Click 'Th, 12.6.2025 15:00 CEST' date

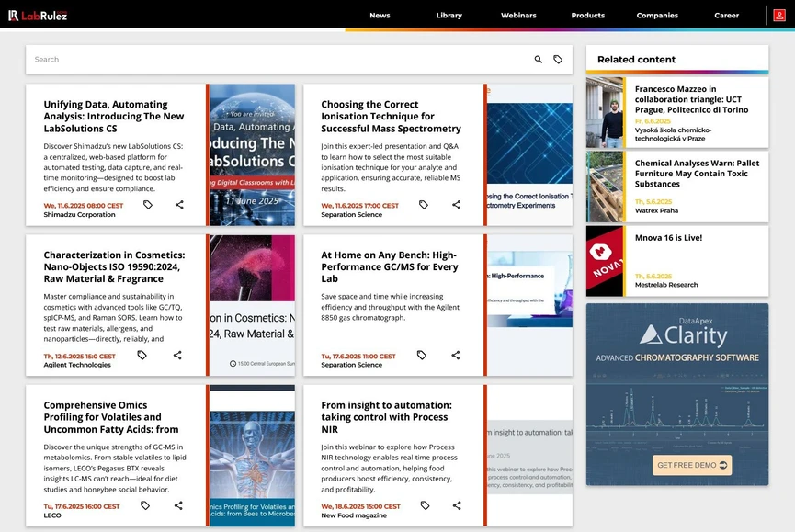[80, 357]
